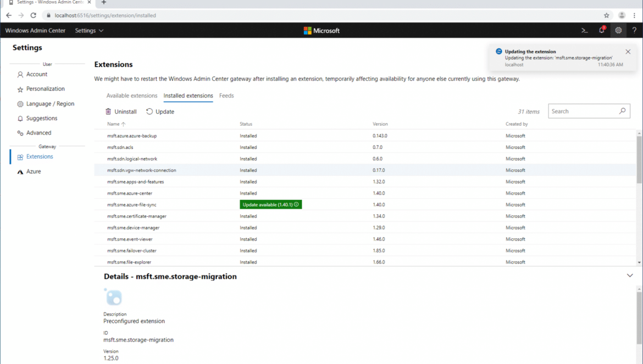Click the Suggestions bell icon

tap(20, 119)
